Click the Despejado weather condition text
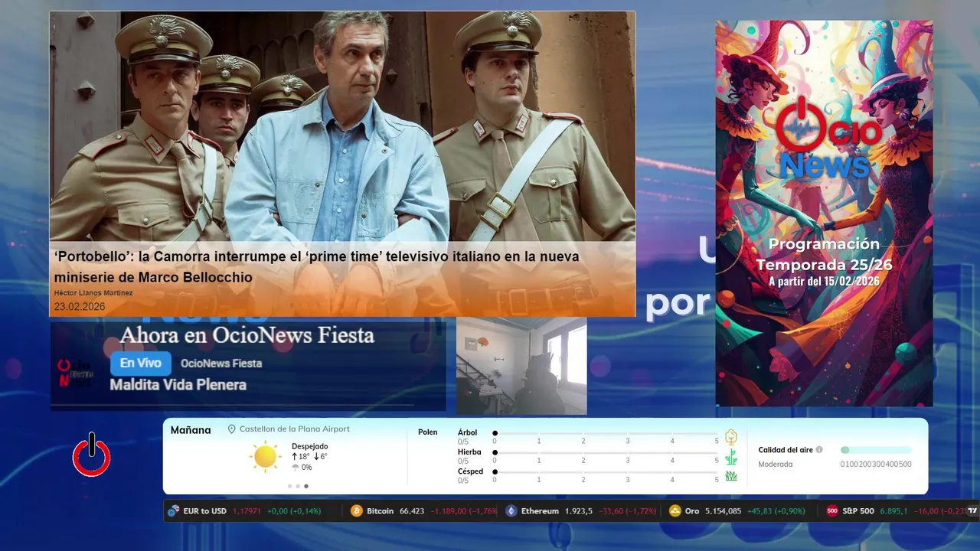This screenshot has height=551, width=980. click(x=310, y=446)
